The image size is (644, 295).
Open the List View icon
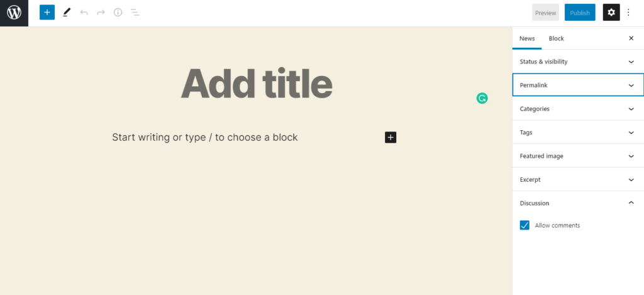click(x=135, y=13)
